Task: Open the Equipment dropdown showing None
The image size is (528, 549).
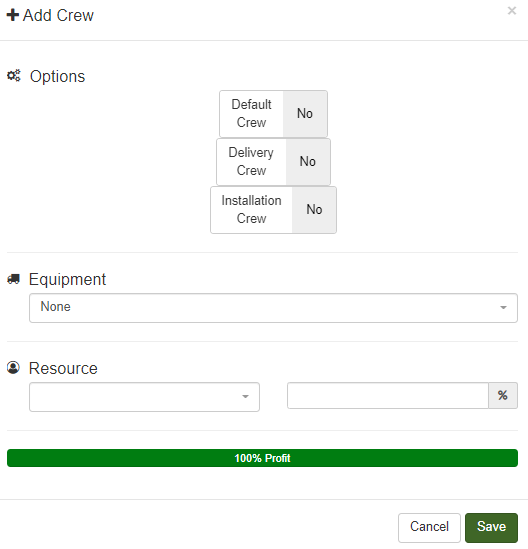Action: (x=273, y=308)
